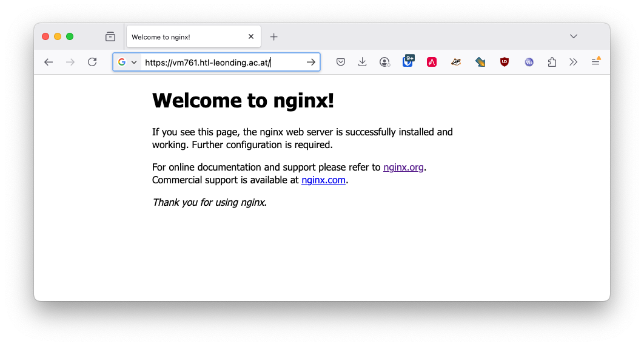Follow the nginx.org link

[403, 168]
